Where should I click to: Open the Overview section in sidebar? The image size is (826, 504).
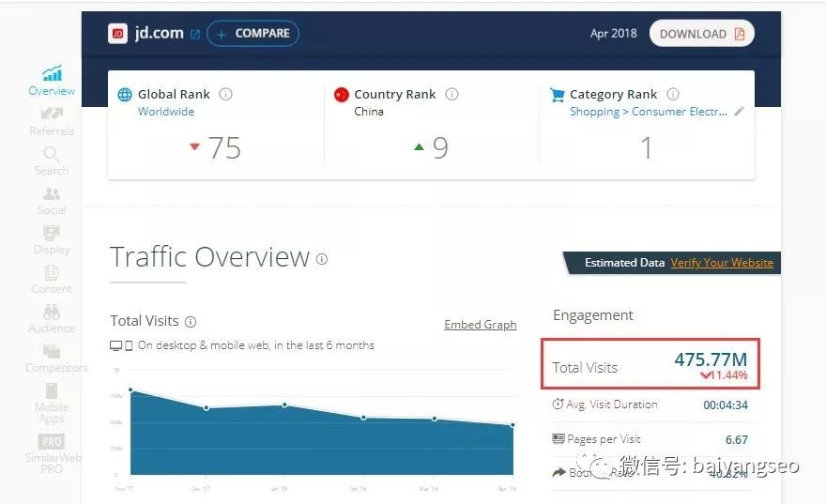pos(52,81)
